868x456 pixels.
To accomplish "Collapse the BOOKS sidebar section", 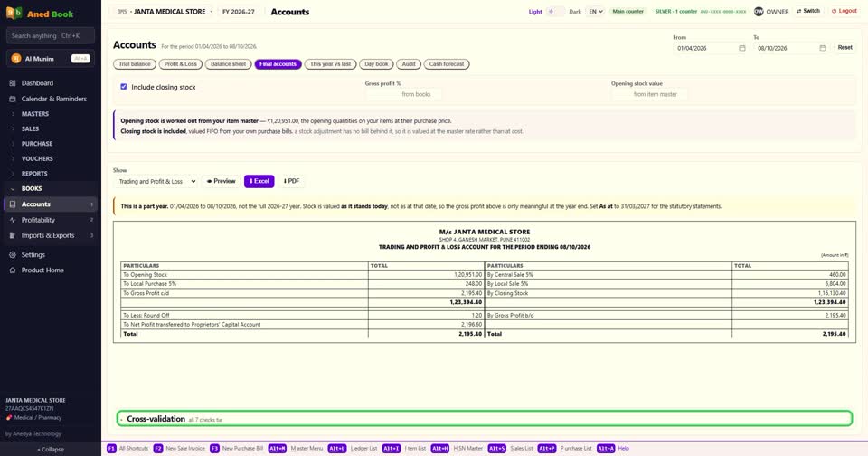I will [x=49, y=188].
